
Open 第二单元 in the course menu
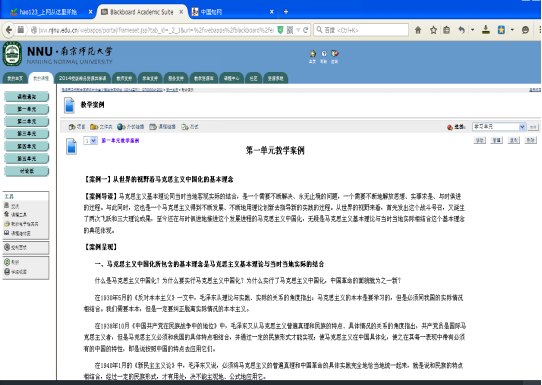27,121
